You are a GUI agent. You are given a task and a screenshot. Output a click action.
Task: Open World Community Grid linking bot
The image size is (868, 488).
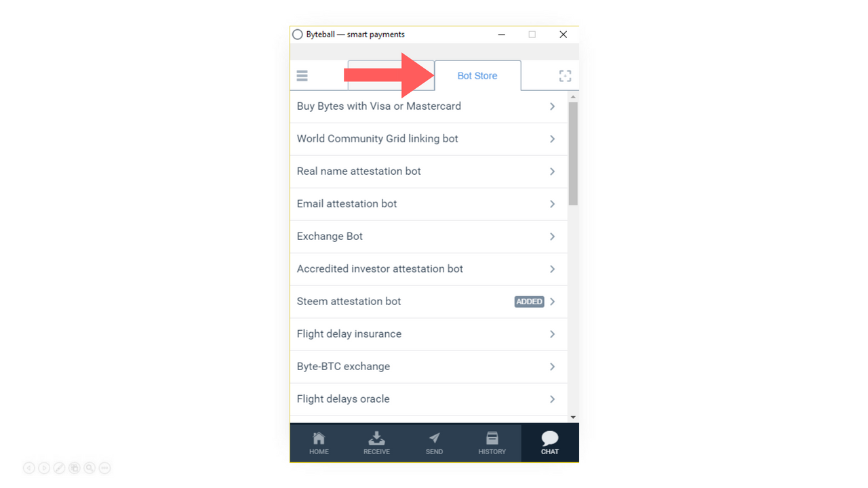pyautogui.click(x=429, y=139)
